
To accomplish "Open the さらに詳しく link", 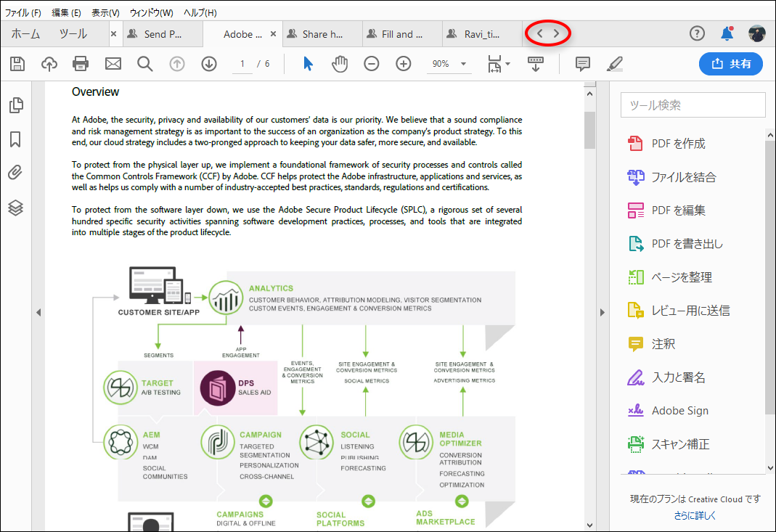I will 695,515.
